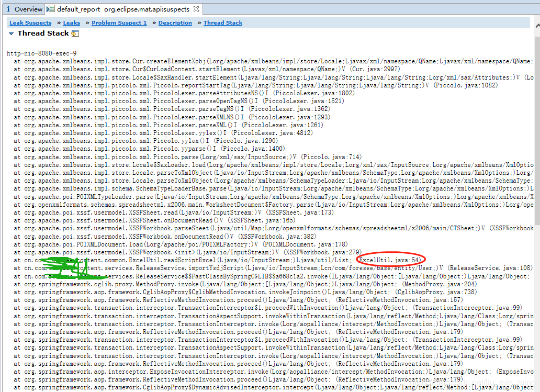
Task: Select the default_report suspects tab
Action: click(123, 9)
